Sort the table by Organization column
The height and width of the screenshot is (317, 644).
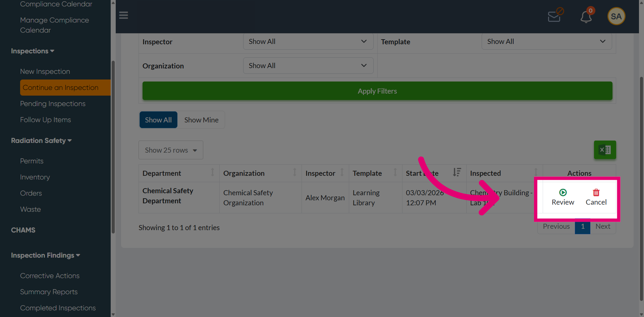(260, 173)
